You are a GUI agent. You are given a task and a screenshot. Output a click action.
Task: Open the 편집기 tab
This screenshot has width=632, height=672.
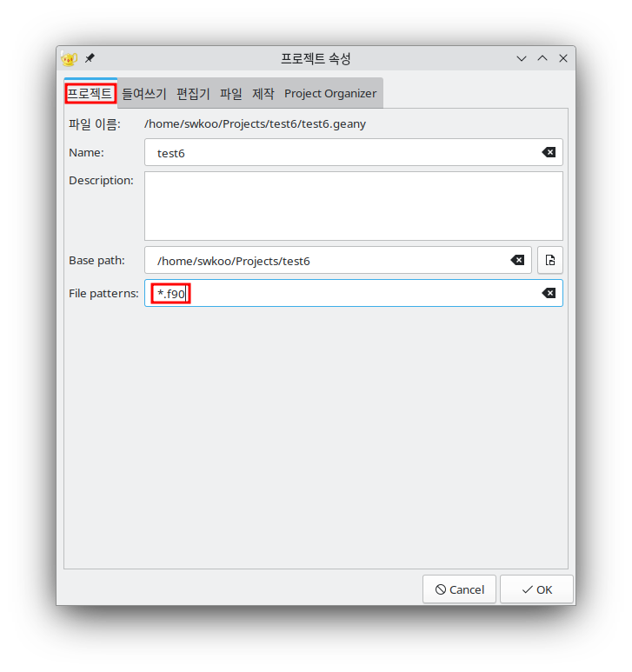[x=193, y=93]
